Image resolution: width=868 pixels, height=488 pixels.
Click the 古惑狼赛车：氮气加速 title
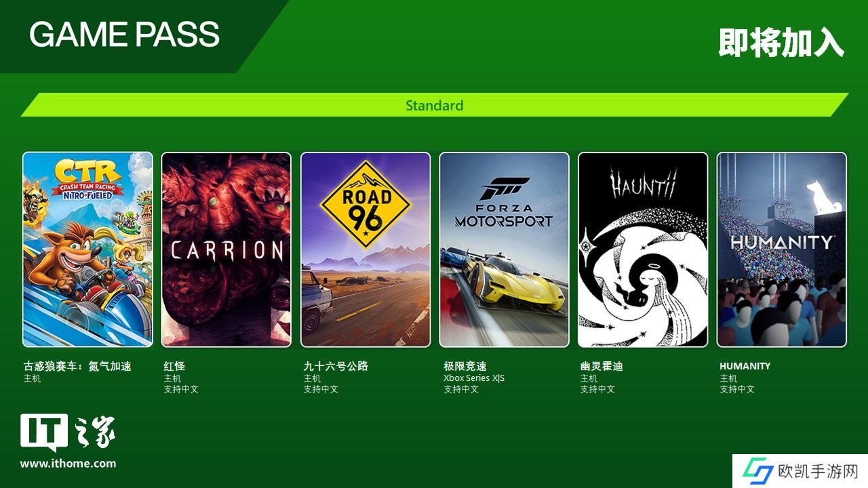tap(77, 366)
